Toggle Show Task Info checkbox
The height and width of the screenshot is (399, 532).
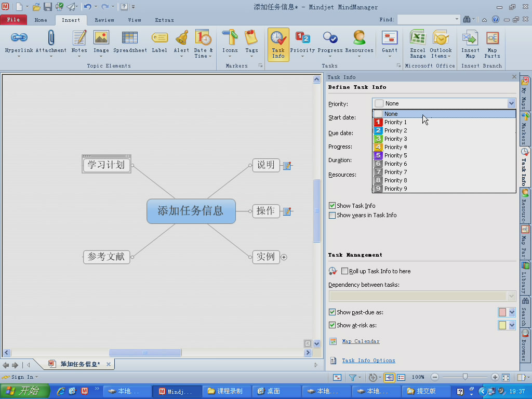click(x=332, y=206)
